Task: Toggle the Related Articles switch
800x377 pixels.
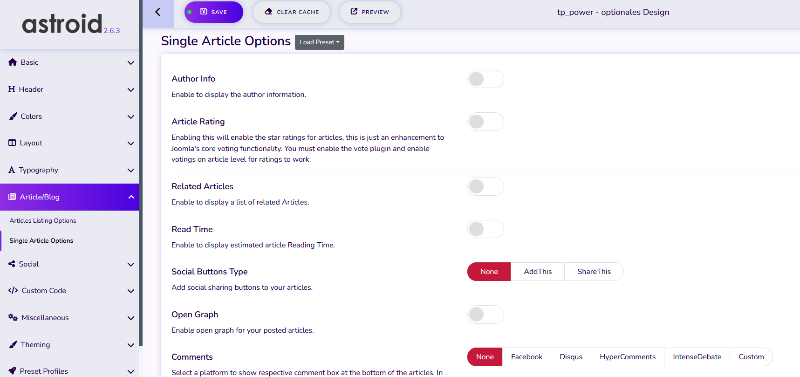Action: 485,186
